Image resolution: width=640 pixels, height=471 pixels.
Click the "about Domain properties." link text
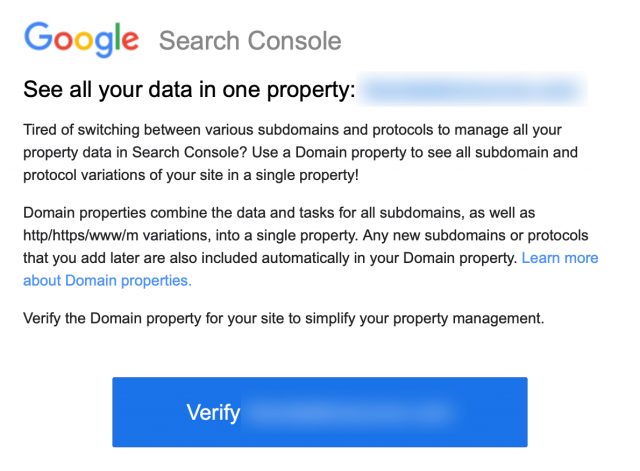click(106, 281)
